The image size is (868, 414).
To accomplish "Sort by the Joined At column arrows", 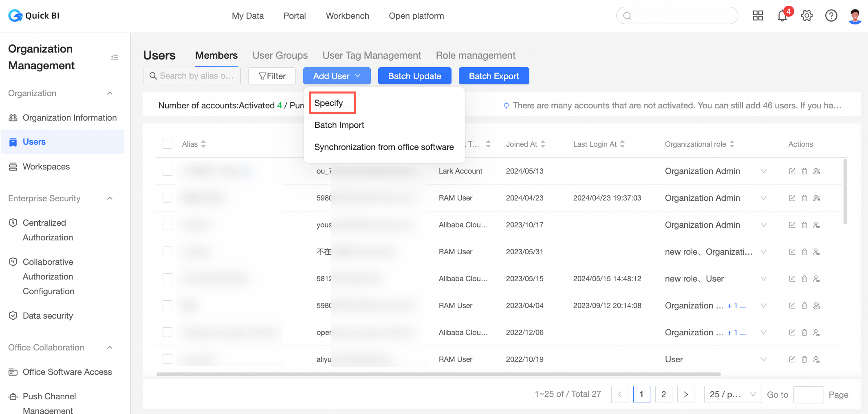I will pos(543,144).
